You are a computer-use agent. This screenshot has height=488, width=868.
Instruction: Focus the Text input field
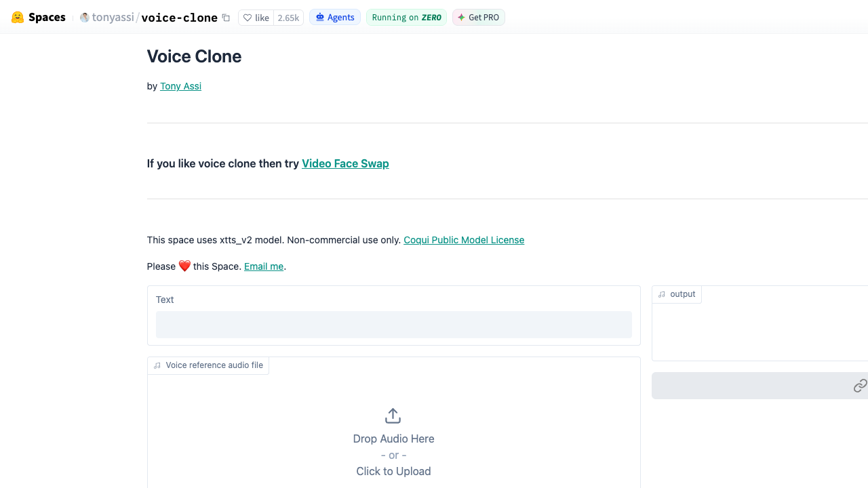coord(394,325)
